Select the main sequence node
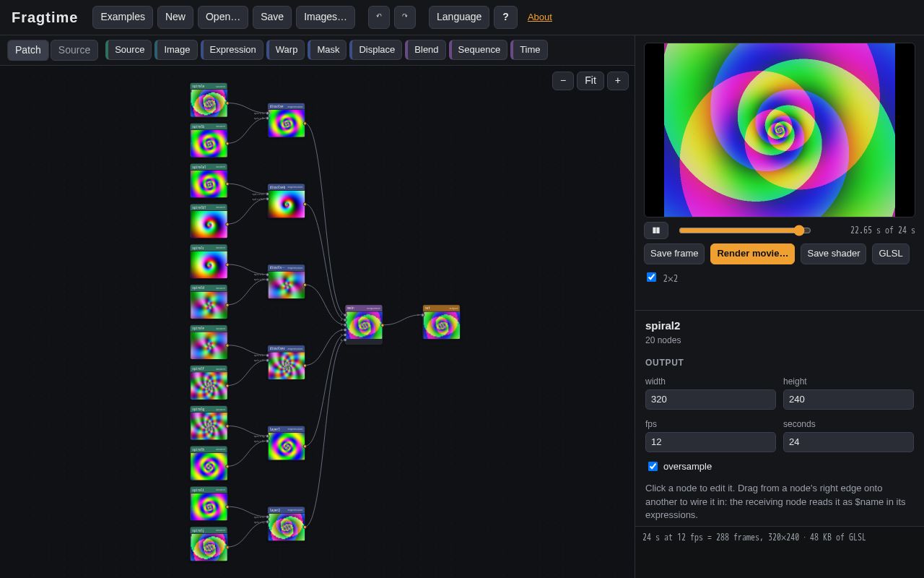 click(x=364, y=324)
